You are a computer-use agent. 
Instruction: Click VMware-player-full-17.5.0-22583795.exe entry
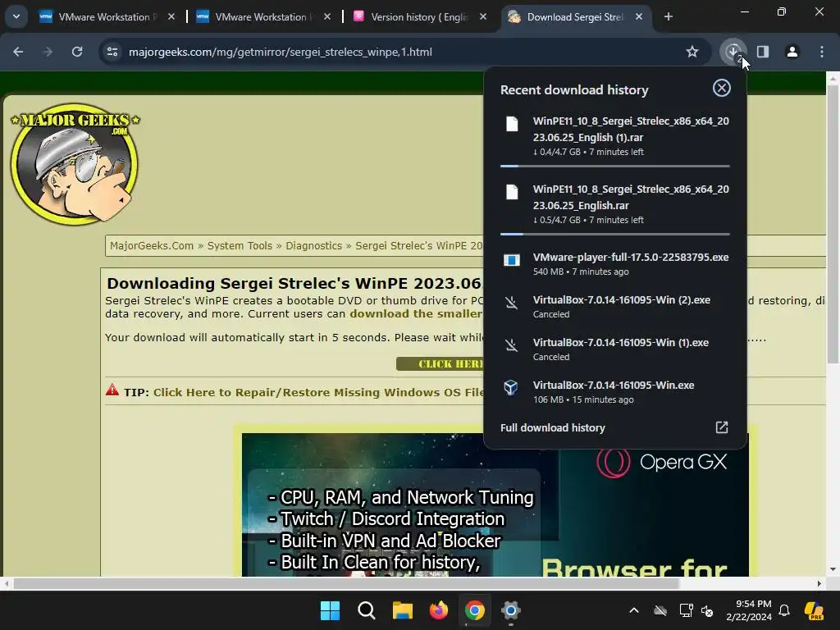615,264
